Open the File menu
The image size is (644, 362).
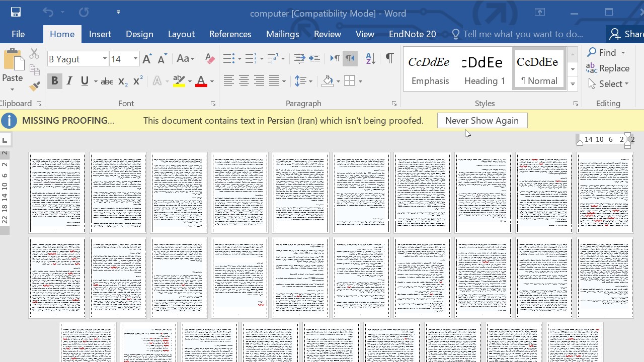coord(18,34)
